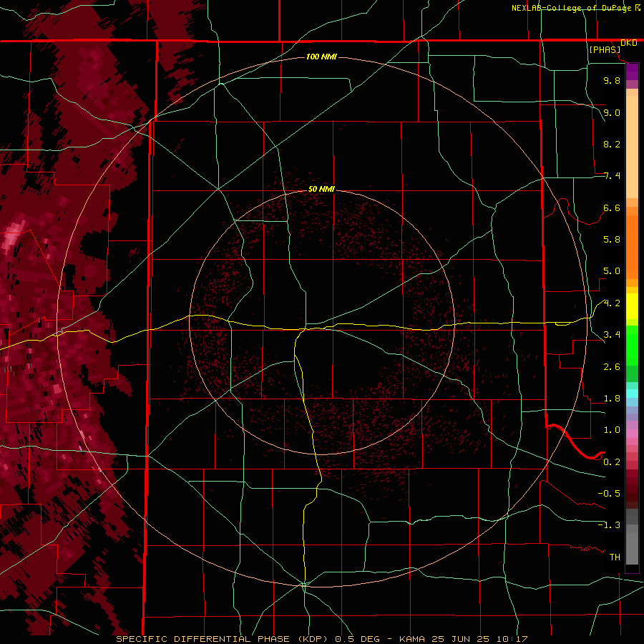The width and height of the screenshot is (644, 644).
Task: Click the -1.3 value on the color scale
Action: (x=609, y=525)
